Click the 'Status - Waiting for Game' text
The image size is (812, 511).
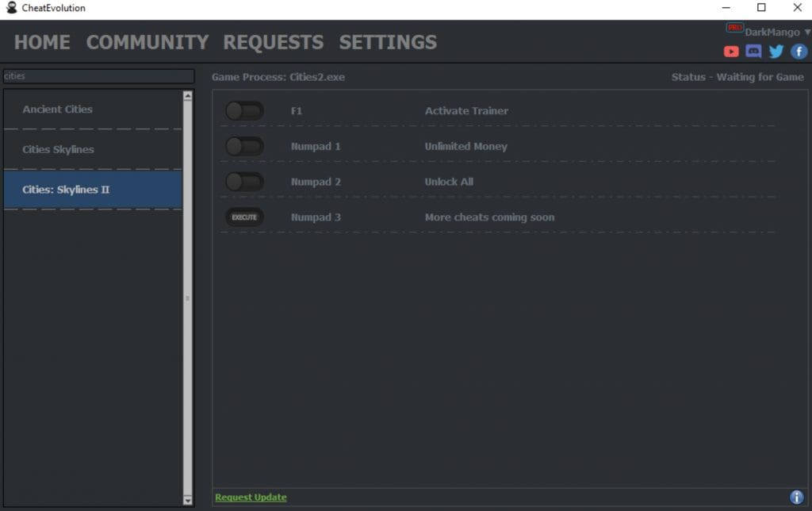pos(737,77)
